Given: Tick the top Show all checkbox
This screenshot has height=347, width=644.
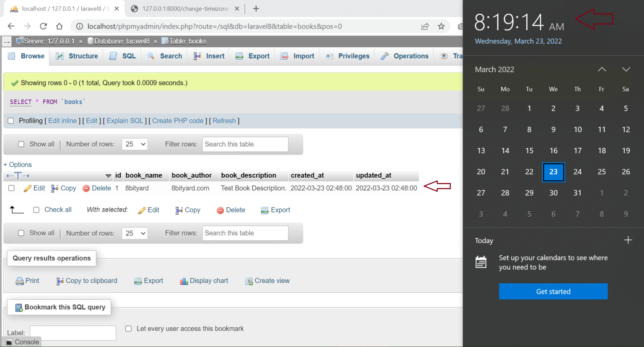Looking at the screenshot, I should (x=21, y=144).
